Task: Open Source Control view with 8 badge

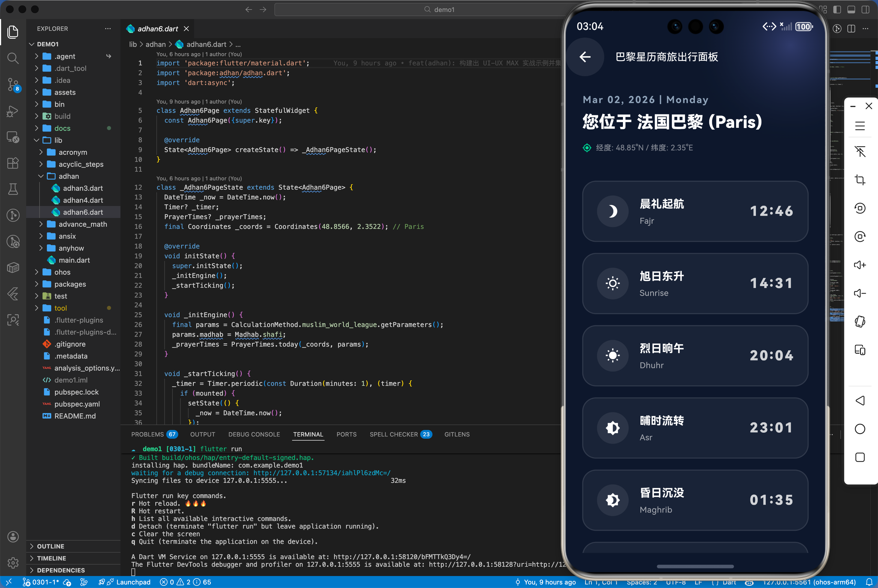Action: [x=13, y=84]
